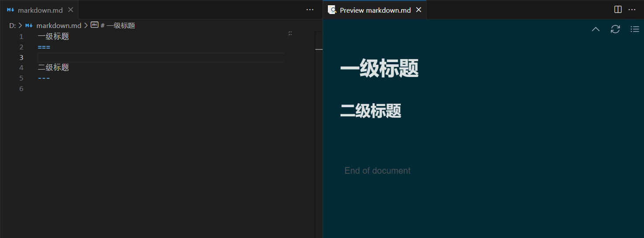Expand the markdown.md breadcrumb item
The height and width of the screenshot is (238, 644).
[x=59, y=25]
